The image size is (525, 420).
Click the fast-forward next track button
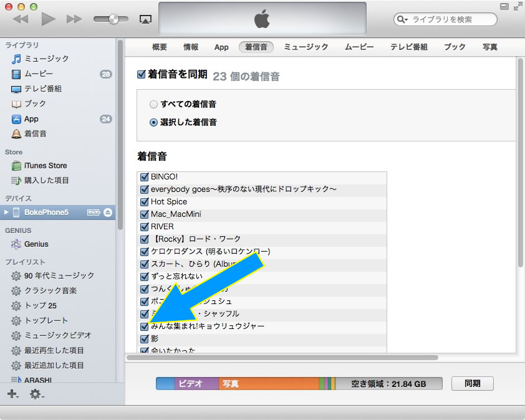click(74, 19)
